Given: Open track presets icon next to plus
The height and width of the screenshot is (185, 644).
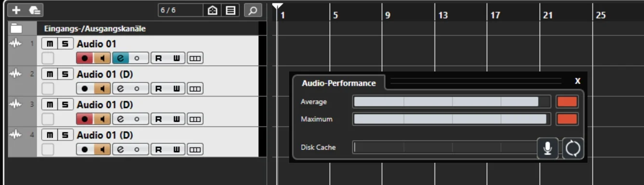Looking at the screenshot, I should [35, 10].
